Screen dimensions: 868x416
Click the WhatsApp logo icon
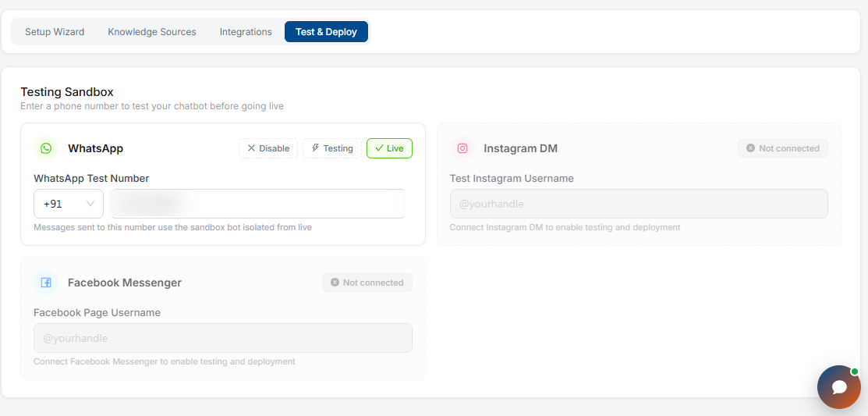46,148
